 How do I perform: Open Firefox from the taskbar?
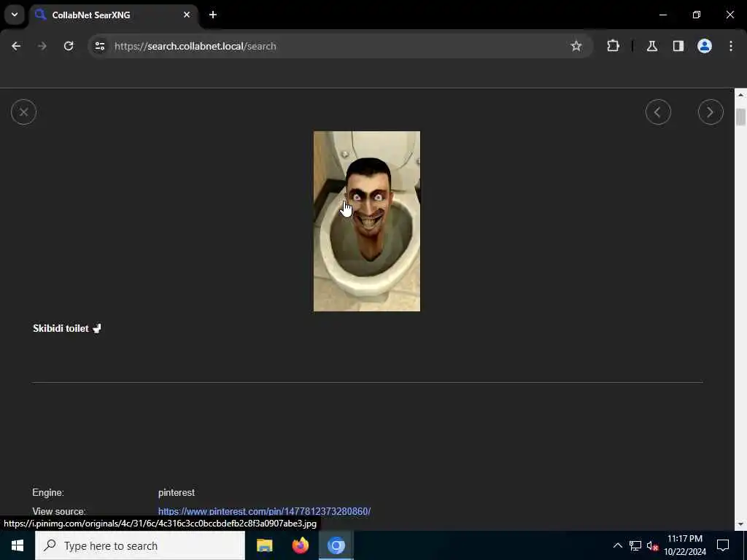pyautogui.click(x=300, y=545)
